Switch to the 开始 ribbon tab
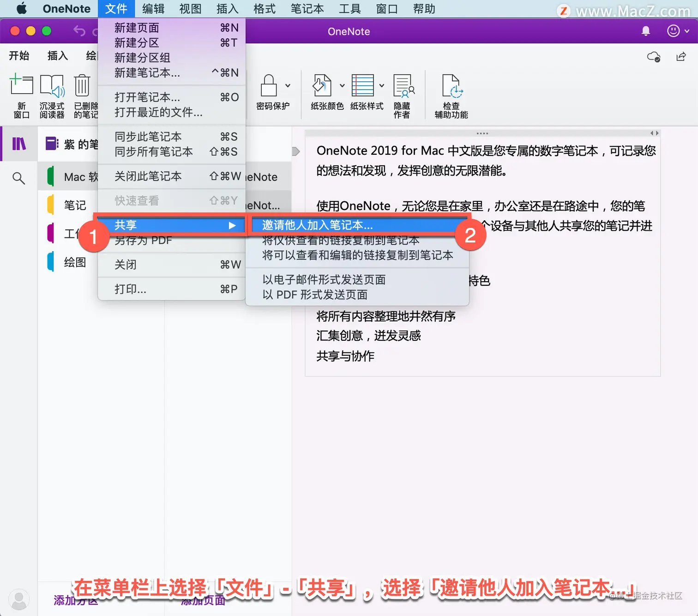The width and height of the screenshot is (698, 616). [x=19, y=55]
